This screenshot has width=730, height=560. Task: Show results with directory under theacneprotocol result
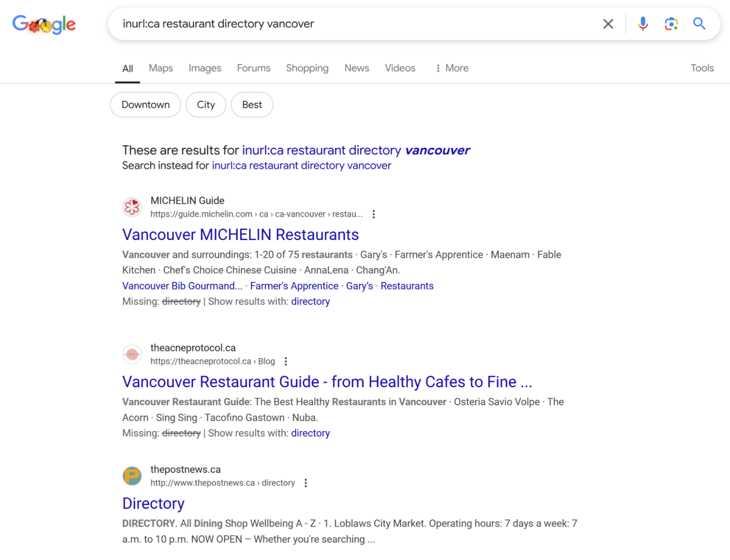310,433
